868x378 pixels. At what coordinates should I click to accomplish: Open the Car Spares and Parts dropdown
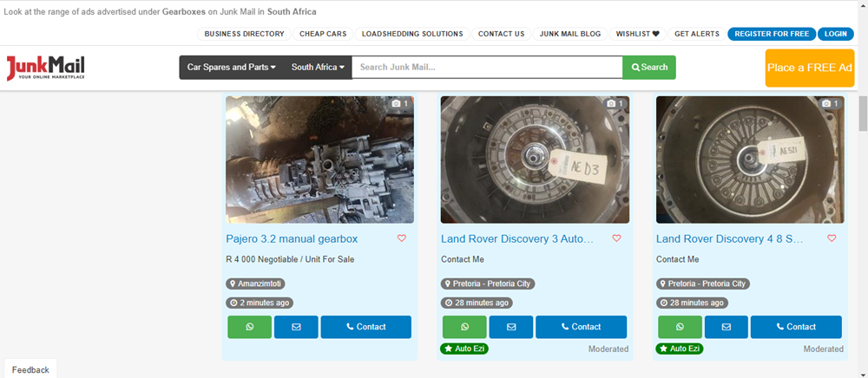click(x=231, y=68)
